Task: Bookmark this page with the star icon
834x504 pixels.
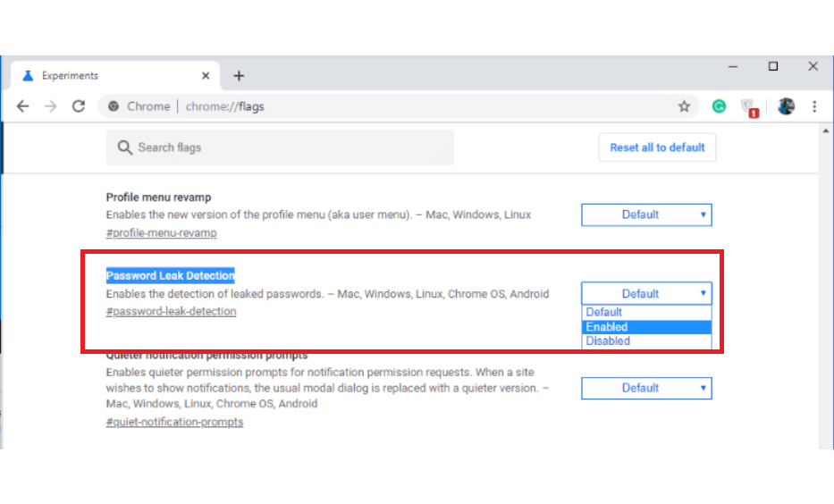Action: tap(684, 106)
